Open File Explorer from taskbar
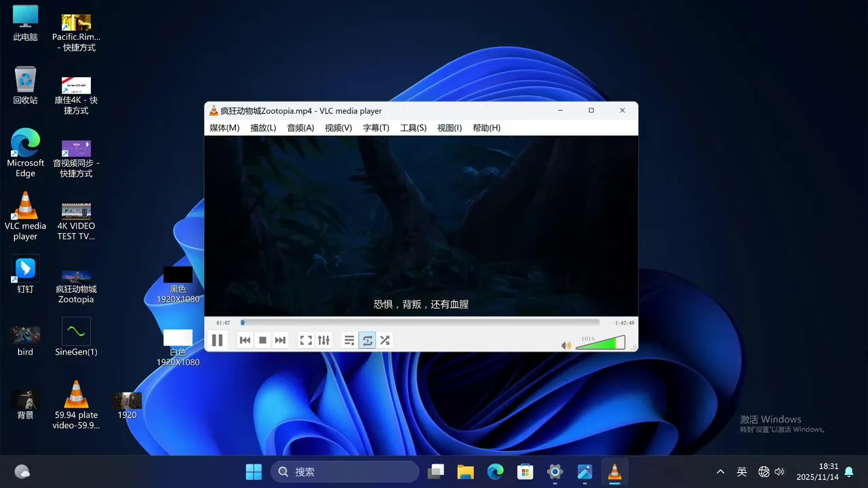This screenshot has width=868, height=488. point(465,472)
